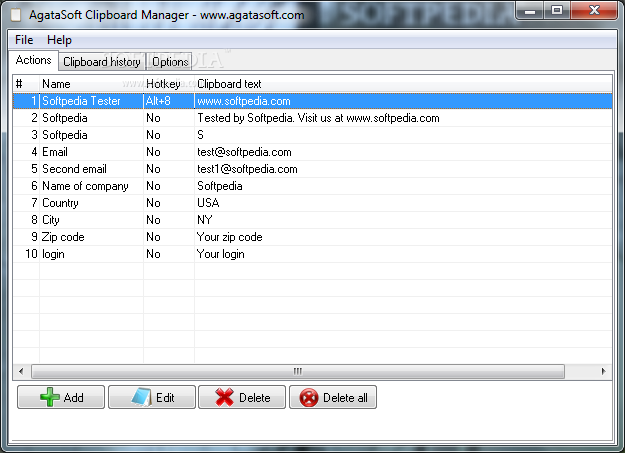Select the Second email entry
This screenshot has height=453, width=625.
pos(312,169)
